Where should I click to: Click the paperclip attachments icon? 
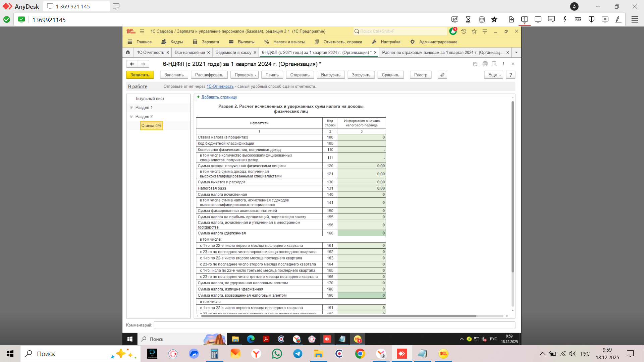pos(442,75)
